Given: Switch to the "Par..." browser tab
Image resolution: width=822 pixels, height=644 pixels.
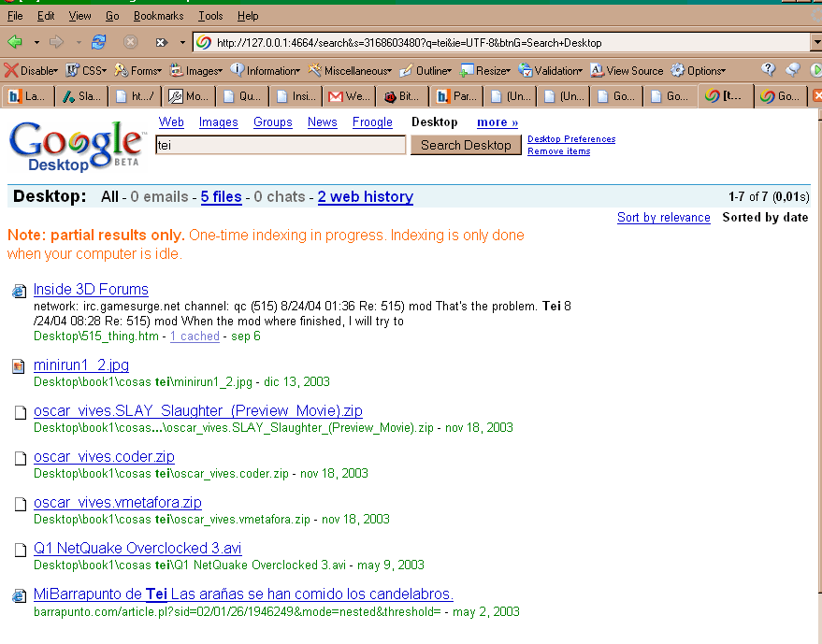Looking at the screenshot, I should coord(457,96).
